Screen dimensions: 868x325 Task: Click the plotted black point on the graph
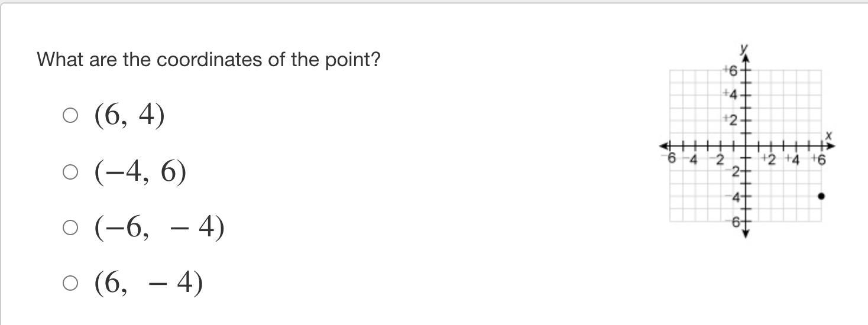point(821,196)
